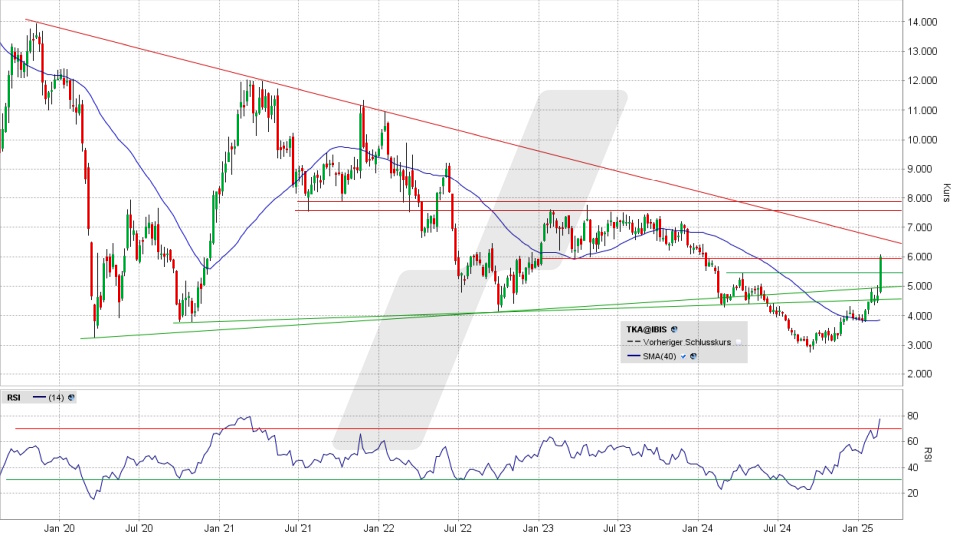This screenshot has width=960, height=540.
Task: Click the 80 level on RSI axis
Action: coord(915,415)
